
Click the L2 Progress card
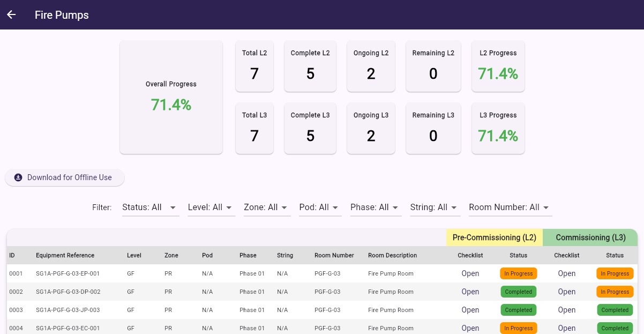tap(498, 66)
